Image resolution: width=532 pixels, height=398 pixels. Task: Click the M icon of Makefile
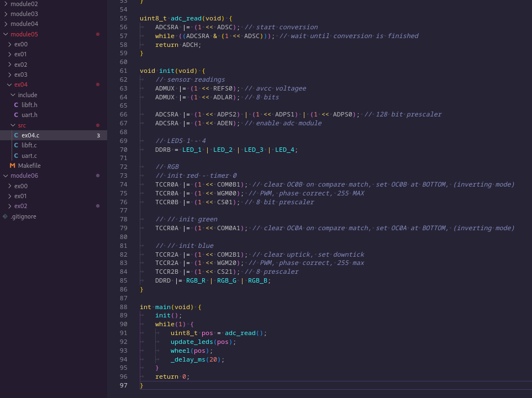pos(13,166)
